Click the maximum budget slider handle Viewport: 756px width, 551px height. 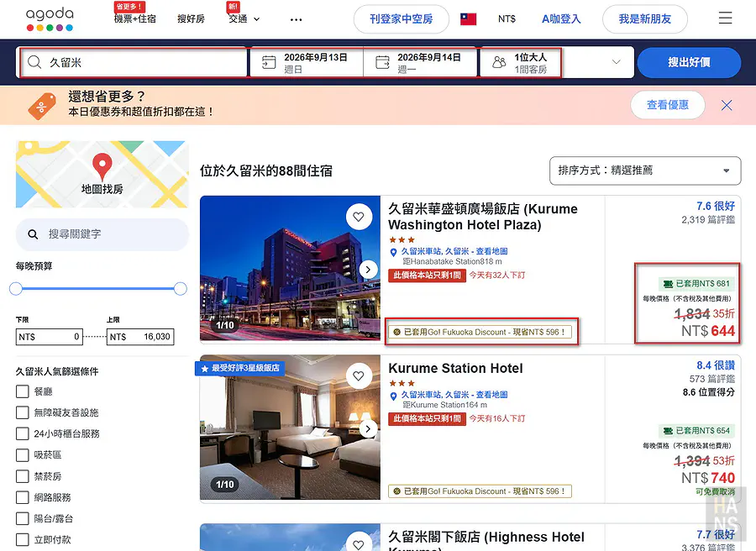click(x=181, y=289)
